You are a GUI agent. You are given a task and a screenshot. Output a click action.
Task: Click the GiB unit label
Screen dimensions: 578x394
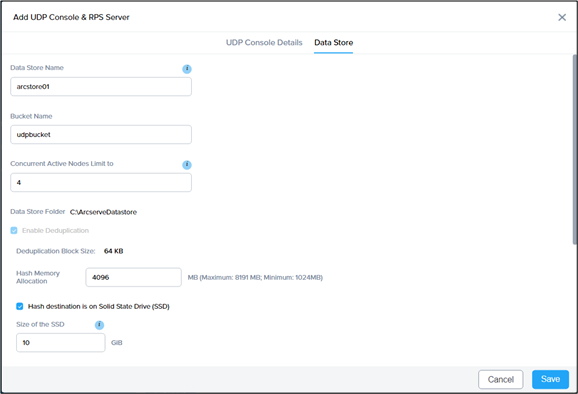click(x=117, y=343)
